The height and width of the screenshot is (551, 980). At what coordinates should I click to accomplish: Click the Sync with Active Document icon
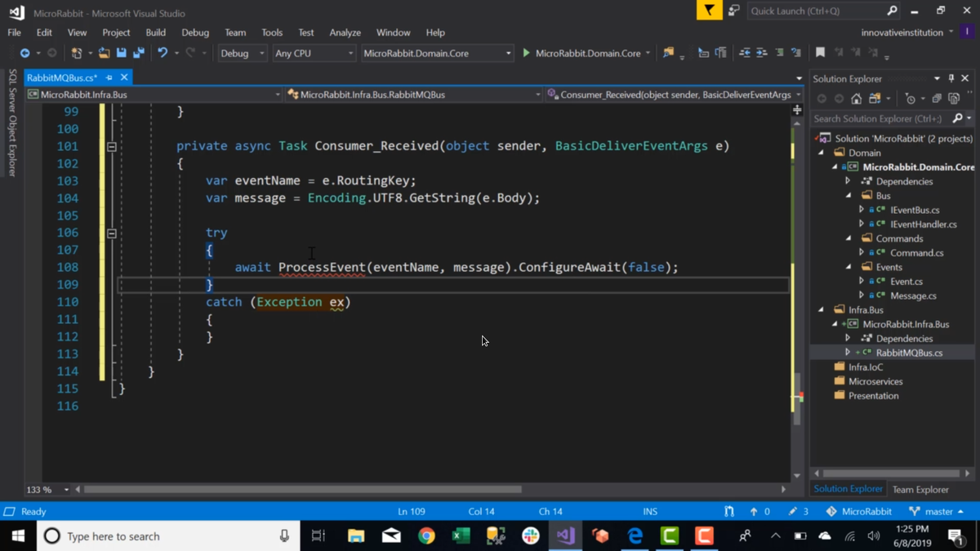tap(875, 99)
